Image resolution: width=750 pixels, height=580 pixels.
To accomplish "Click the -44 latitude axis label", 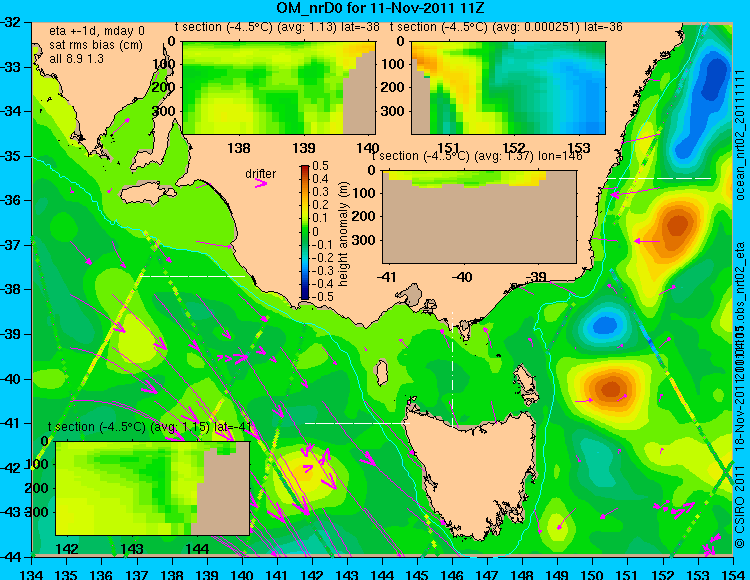I will click(x=11, y=557).
